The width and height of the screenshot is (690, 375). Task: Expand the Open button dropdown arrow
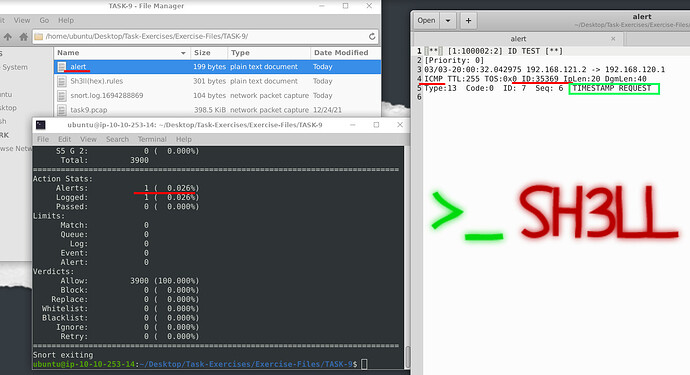tap(448, 21)
